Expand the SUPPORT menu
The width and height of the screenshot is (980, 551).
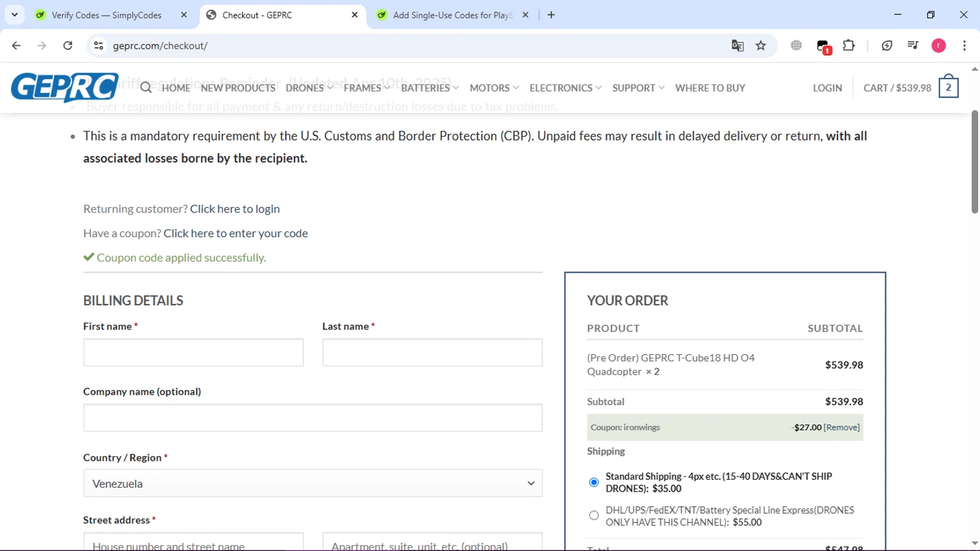pyautogui.click(x=638, y=88)
